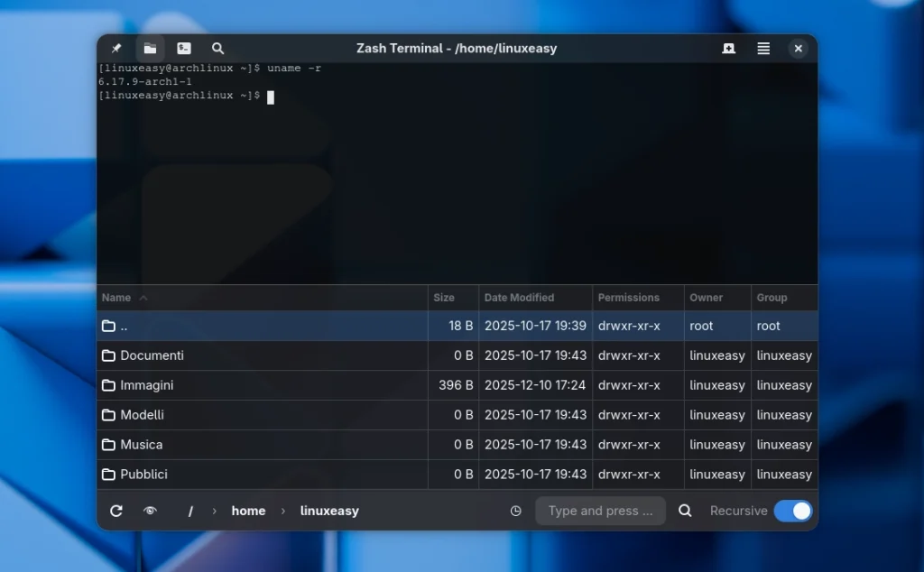Open recent locations via the clock icon
This screenshot has width=924, height=572.
coord(515,511)
